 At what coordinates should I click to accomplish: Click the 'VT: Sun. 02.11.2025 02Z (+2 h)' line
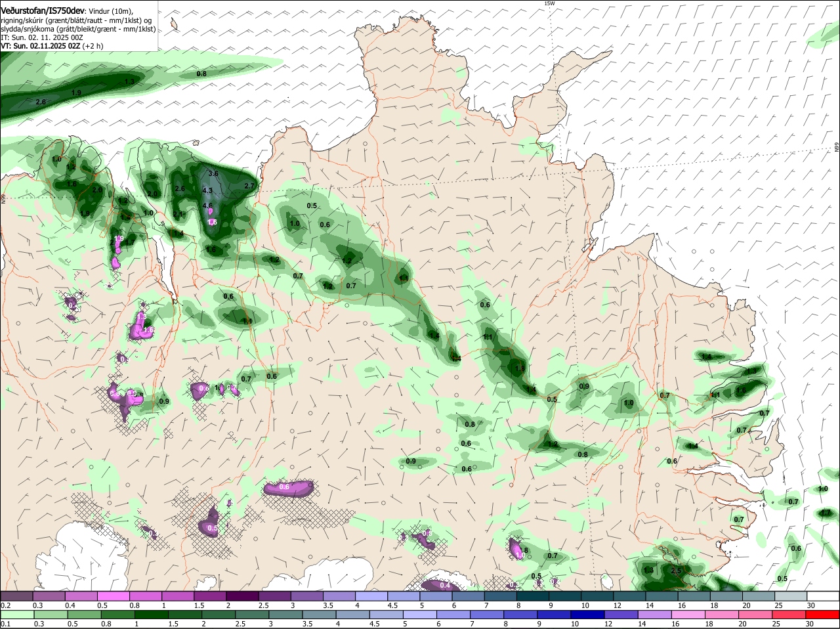coord(52,46)
